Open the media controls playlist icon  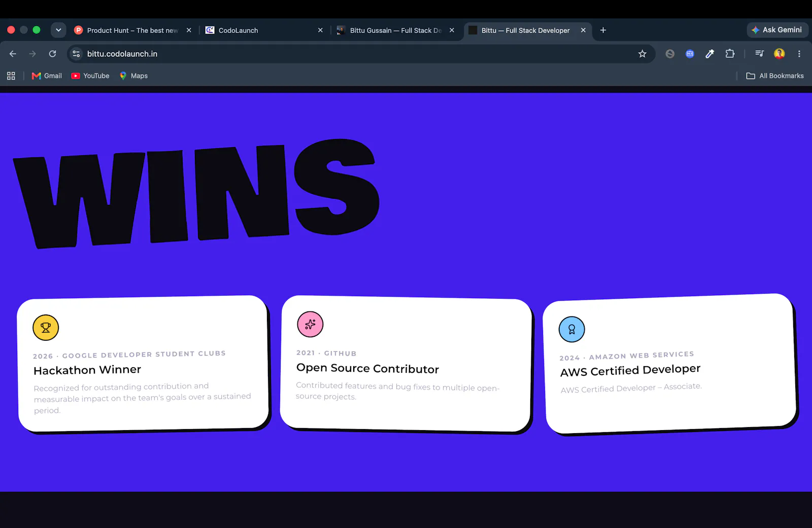coord(759,54)
